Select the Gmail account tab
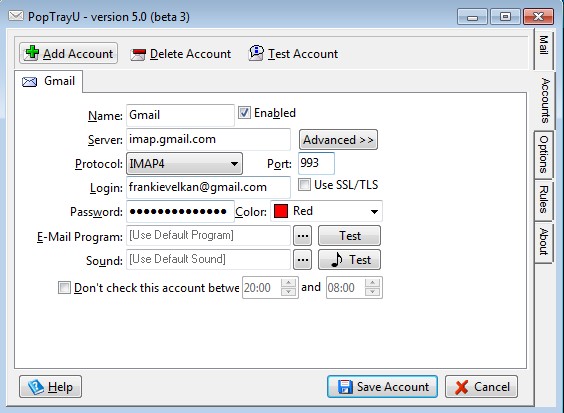The height and width of the screenshot is (413, 564). point(49,81)
